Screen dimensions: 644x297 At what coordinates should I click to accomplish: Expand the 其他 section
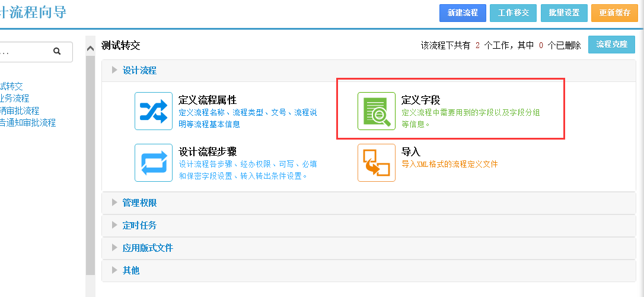130,270
